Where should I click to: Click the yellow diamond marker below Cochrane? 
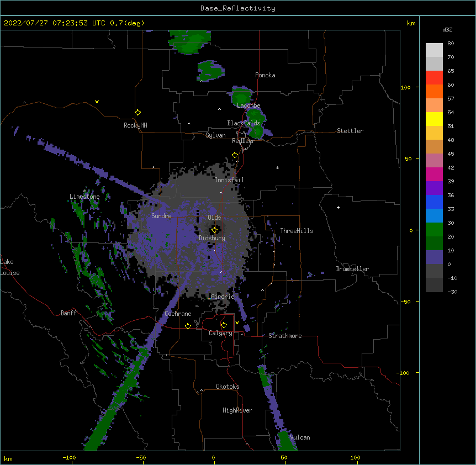(x=188, y=326)
